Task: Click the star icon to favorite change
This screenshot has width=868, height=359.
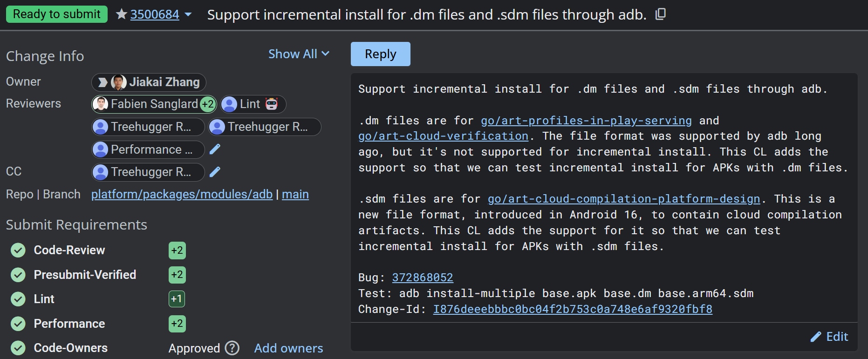Action: (x=121, y=14)
